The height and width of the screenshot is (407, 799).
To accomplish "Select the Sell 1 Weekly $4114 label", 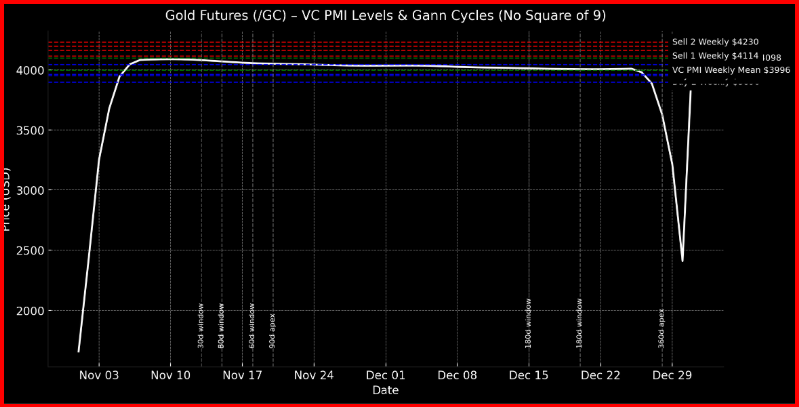I will [x=715, y=56].
